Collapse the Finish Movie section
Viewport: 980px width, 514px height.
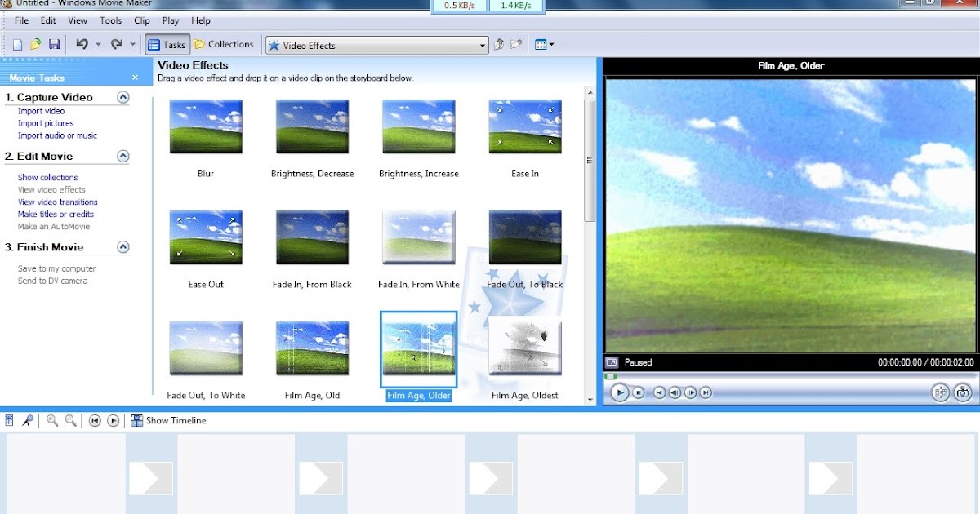coord(123,246)
